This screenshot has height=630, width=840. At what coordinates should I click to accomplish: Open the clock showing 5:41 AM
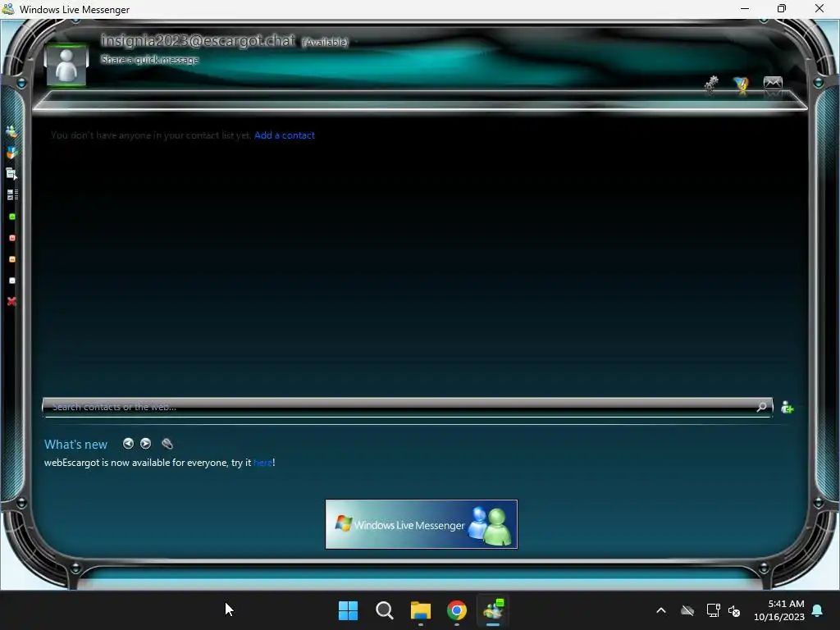tap(779, 610)
